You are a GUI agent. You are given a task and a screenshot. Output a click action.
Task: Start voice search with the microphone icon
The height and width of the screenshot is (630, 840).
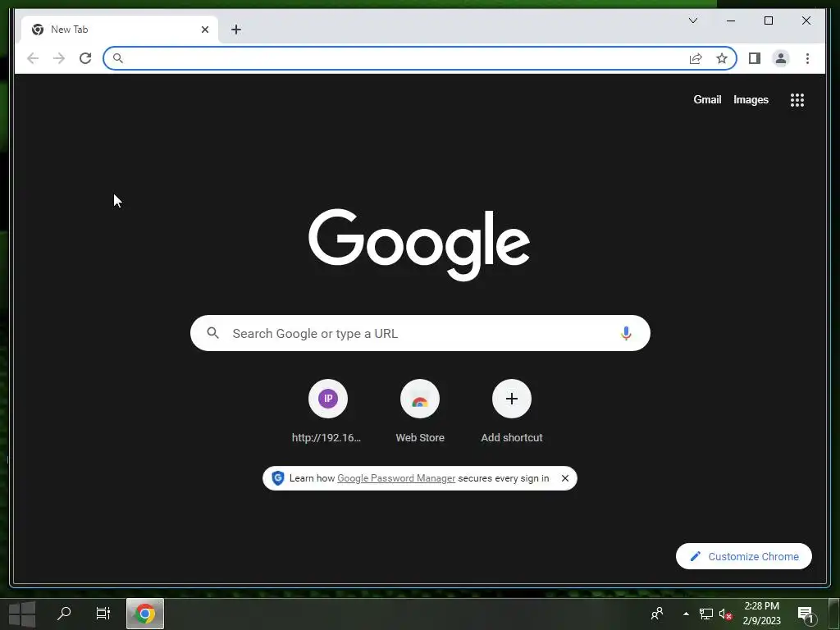626,333
